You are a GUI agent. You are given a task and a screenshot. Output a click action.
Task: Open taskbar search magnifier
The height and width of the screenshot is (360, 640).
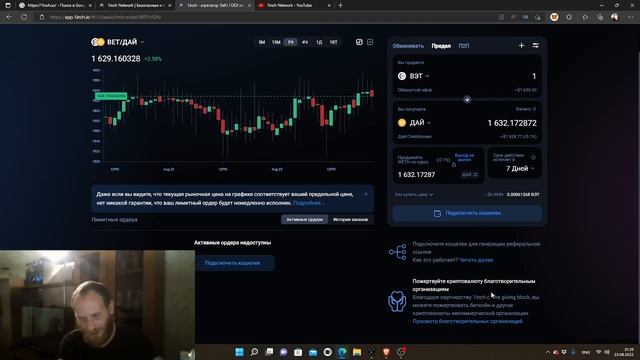coord(254,352)
